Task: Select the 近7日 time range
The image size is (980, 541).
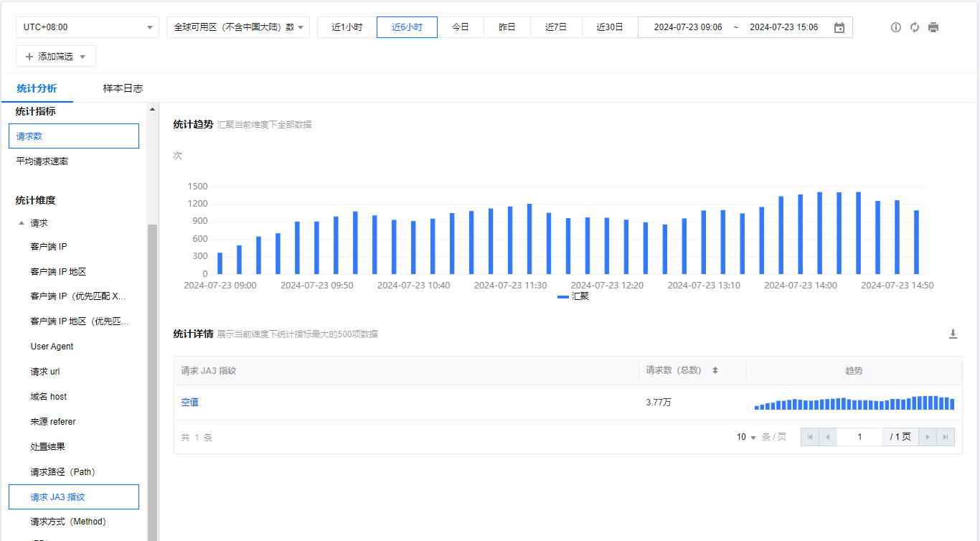Action: (x=556, y=27)
